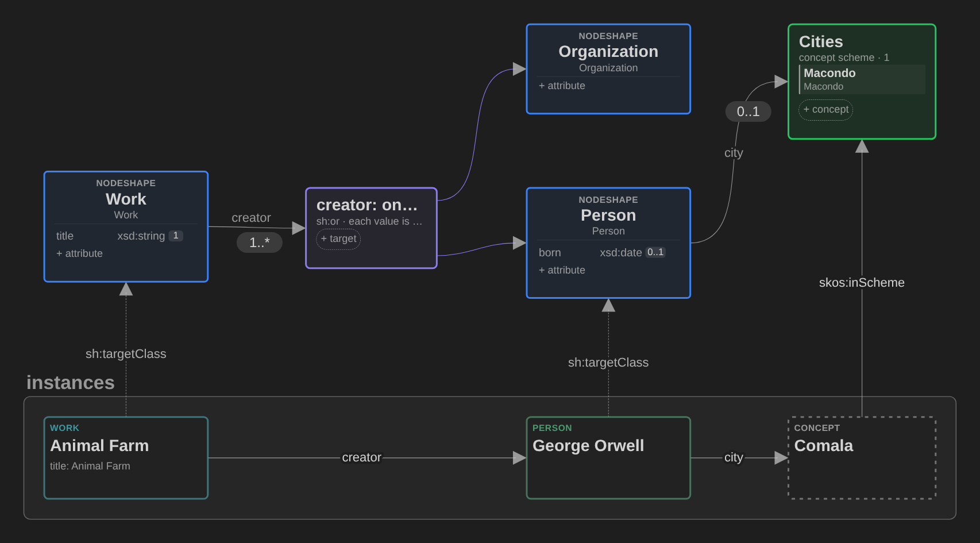Viewport: 980px width, 543px height.
Task: Add attribute to the Organization node shape
Action: pyautogui.click(x=562, y=86)
